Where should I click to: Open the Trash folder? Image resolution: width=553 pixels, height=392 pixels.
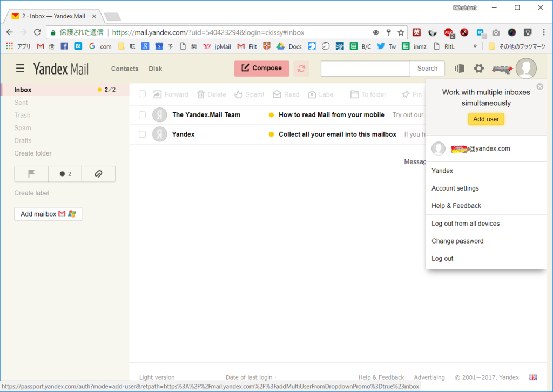click(x=22, y=115)
